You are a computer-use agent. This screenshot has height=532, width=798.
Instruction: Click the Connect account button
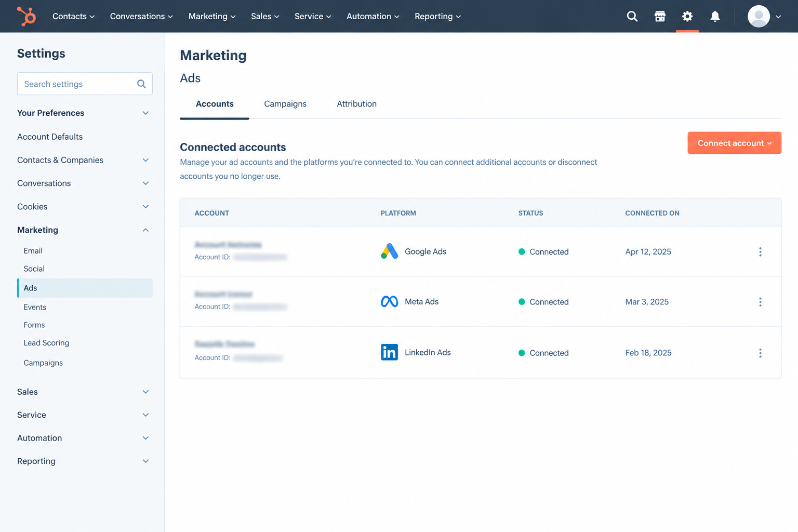coord(734,143)
